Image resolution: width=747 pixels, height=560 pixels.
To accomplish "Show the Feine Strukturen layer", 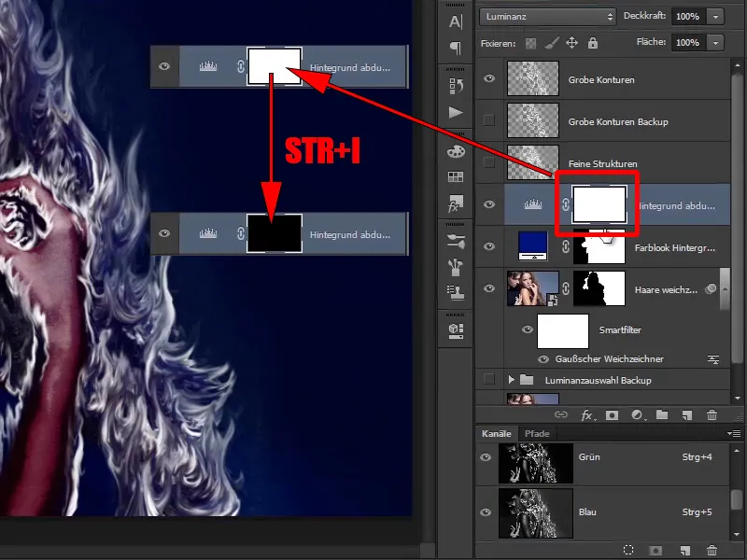I will [x=489, y=162].
